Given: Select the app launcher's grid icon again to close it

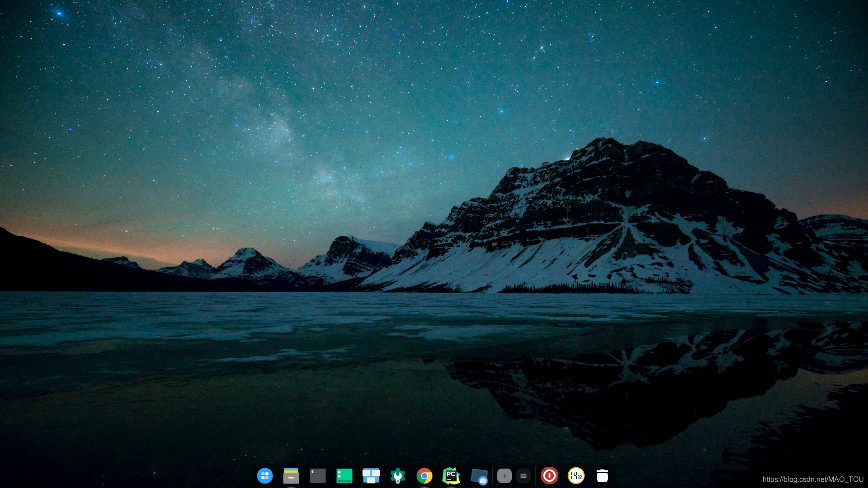Looking at the screenshot, I should click(x=265, y=476).
